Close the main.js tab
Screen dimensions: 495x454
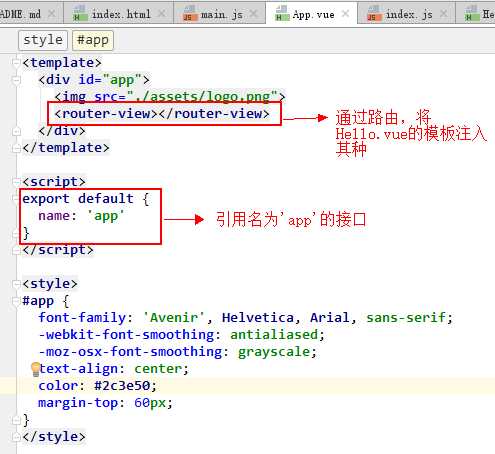click(x=254, y=14)
